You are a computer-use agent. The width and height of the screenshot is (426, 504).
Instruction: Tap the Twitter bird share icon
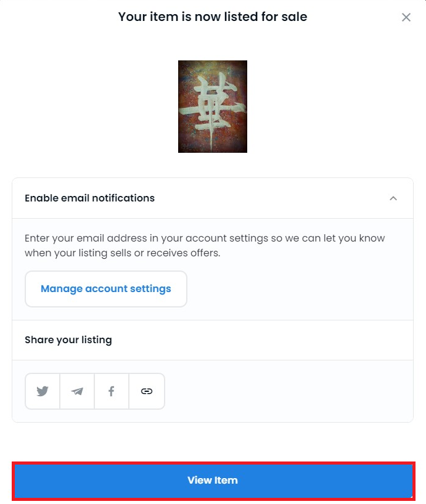[43, 391]
